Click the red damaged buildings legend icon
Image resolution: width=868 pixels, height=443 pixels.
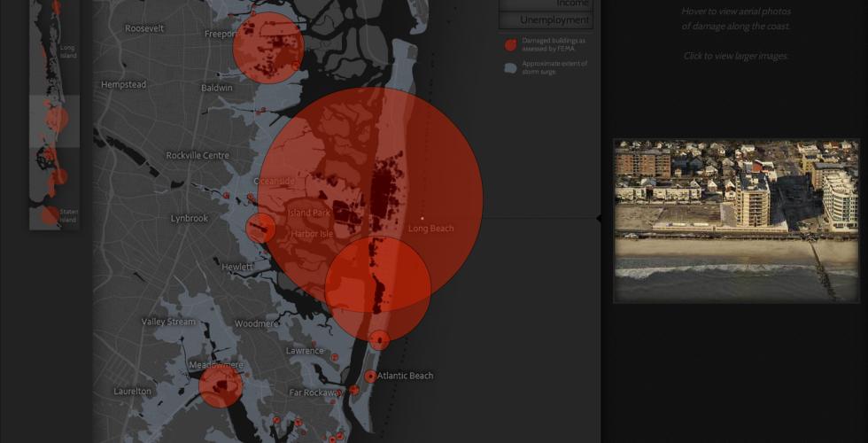510,45
